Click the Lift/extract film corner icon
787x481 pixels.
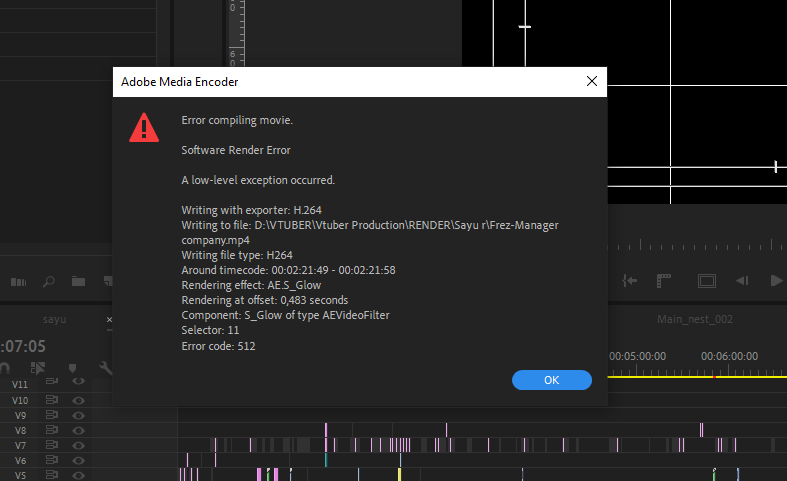coord(664,281)
